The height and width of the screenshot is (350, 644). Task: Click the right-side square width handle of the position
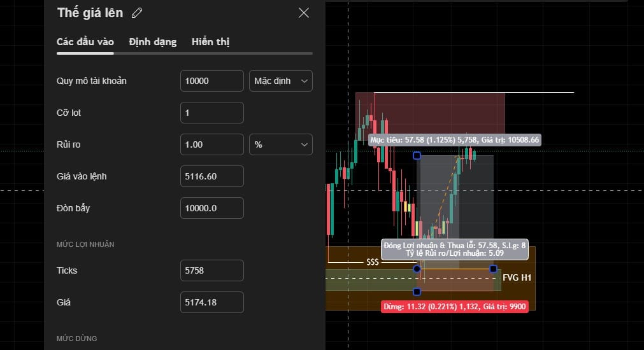494,269
